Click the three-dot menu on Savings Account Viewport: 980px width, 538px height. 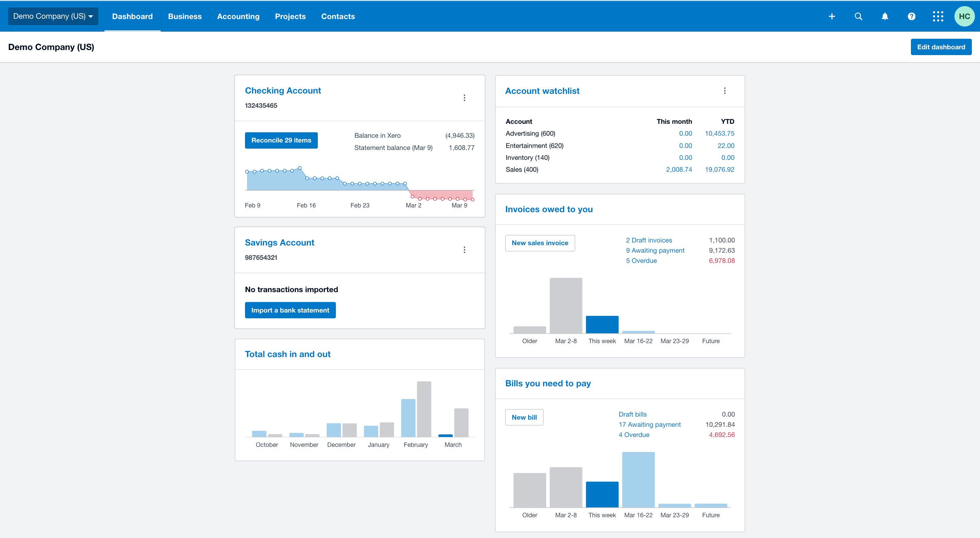[464, 250]
